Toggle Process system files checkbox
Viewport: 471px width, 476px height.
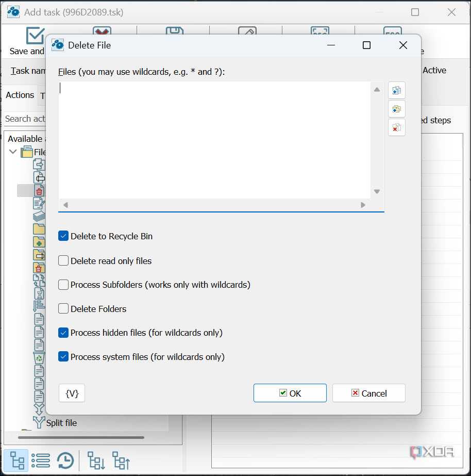click(x=63, y=357)
